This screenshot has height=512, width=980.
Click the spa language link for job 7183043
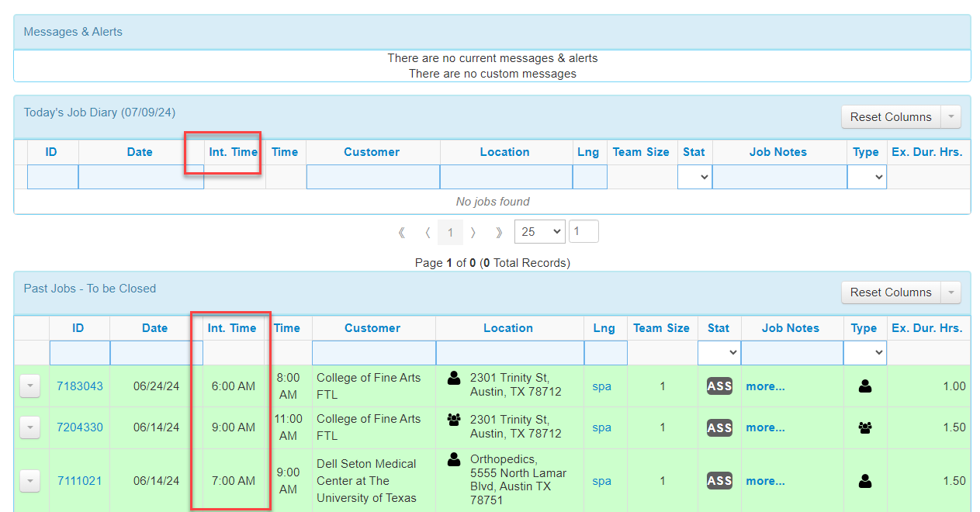coord(601,386)
